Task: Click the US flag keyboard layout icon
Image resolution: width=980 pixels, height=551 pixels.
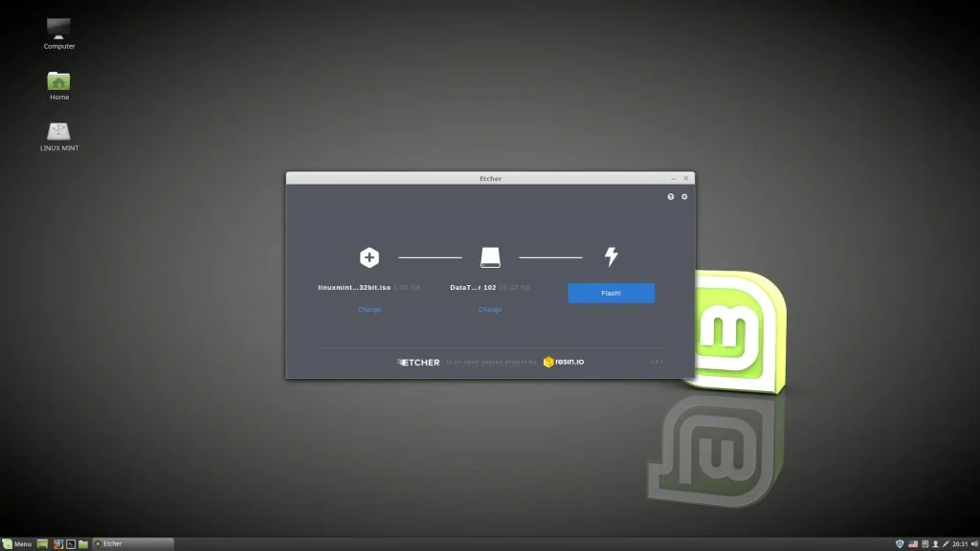Action: click(913, 544)
